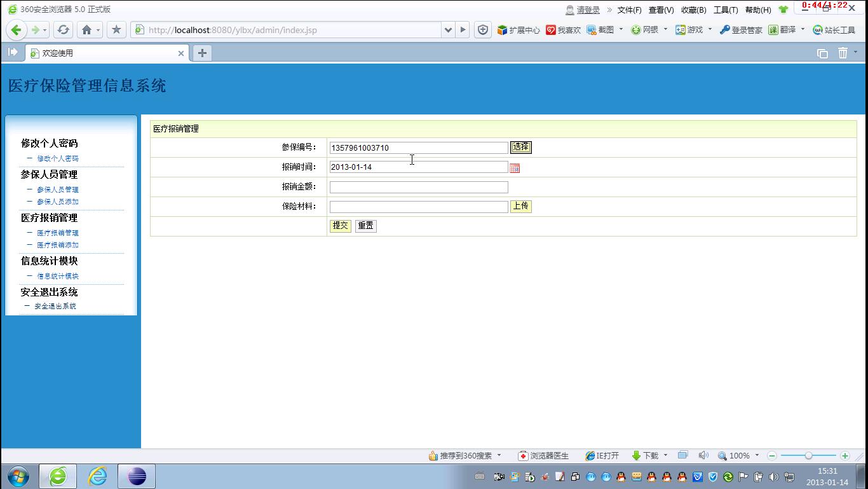
Task: Click the browser Back arrow button
Action: coord(17,30)
